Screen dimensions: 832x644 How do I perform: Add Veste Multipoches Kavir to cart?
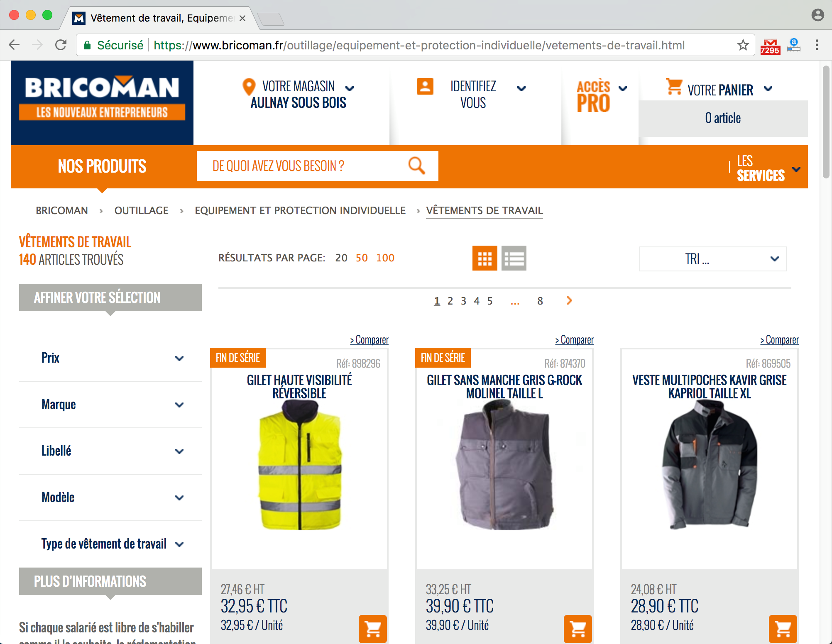click(783, 629)
